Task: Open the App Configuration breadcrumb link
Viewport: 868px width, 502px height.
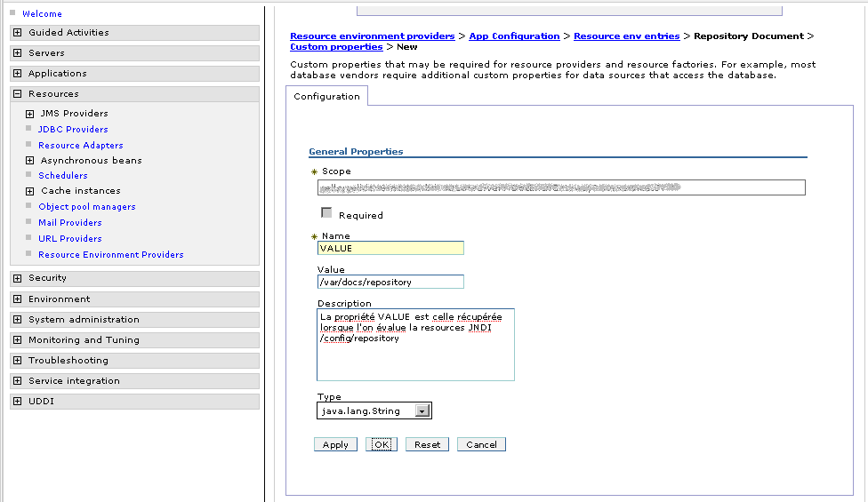Action: 514,36
